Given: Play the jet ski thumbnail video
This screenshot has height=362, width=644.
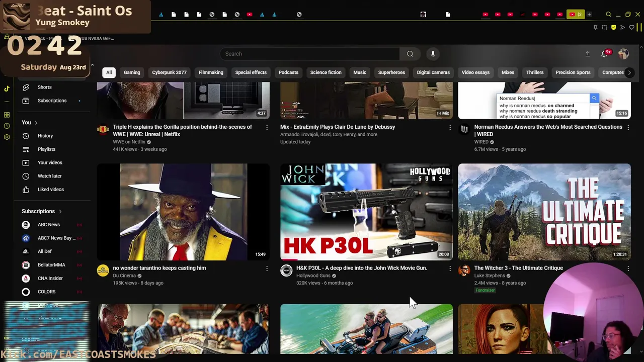Looking at the screenshot, I should pos(366,329).
